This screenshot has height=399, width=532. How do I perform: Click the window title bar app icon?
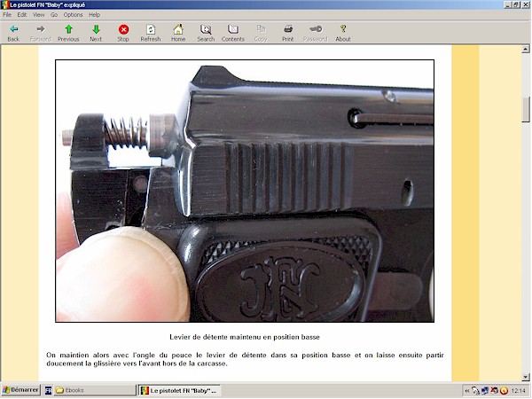(4, 4)
